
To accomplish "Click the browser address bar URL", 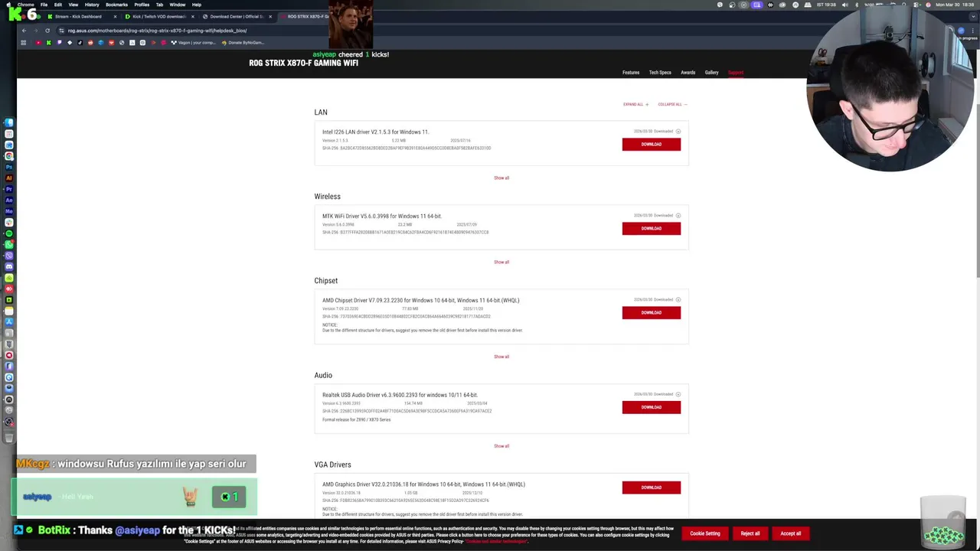I will point(157,31).
